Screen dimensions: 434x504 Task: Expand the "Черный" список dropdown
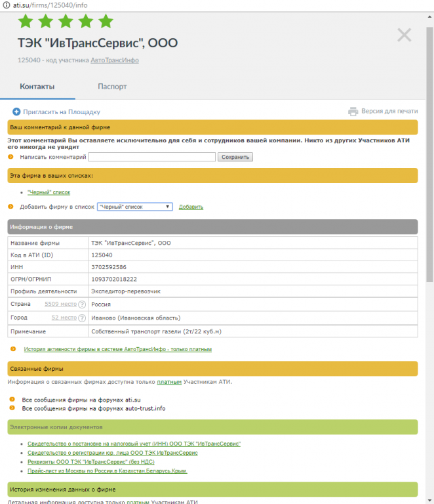[x=135, y=207]
